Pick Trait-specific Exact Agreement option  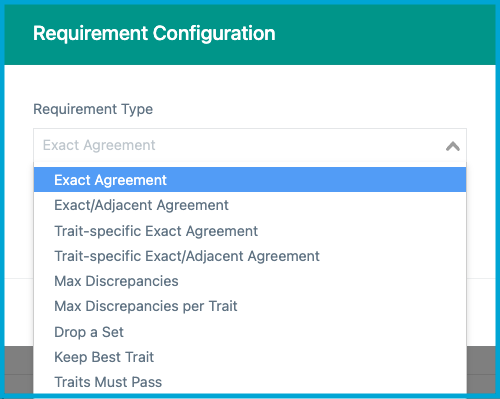point(250,231)
